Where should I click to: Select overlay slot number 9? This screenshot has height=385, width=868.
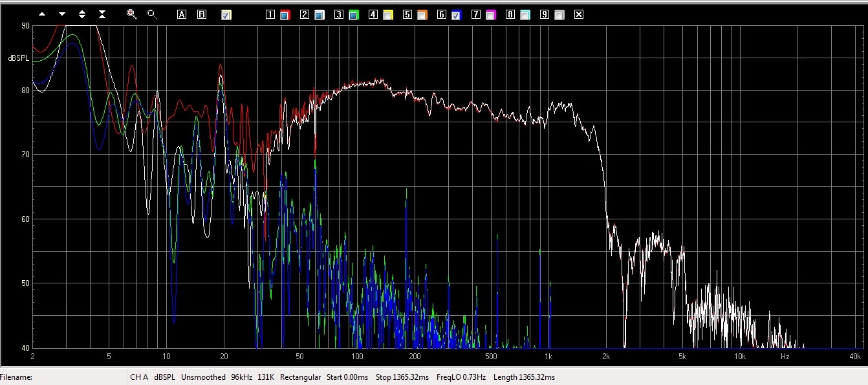point(545,14)
